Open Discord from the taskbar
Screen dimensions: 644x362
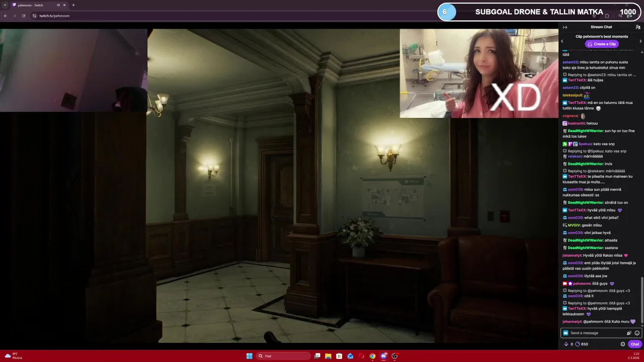coord(383,356)
